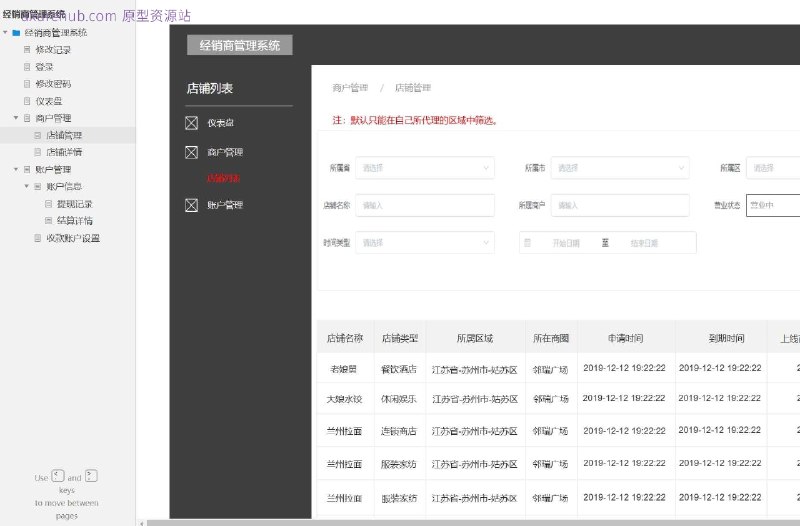Click the left arrow key icon hint

click(x=58, y=476)
